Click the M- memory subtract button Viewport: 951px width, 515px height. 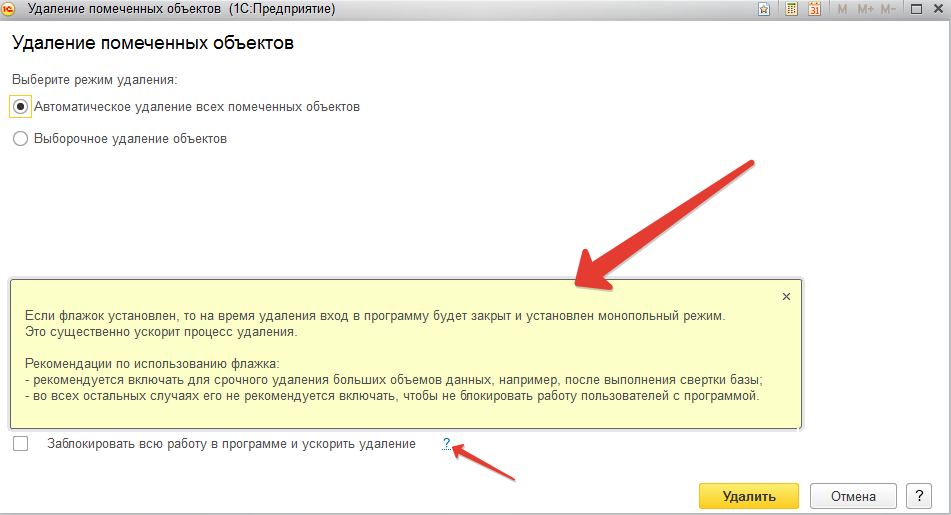888,9
